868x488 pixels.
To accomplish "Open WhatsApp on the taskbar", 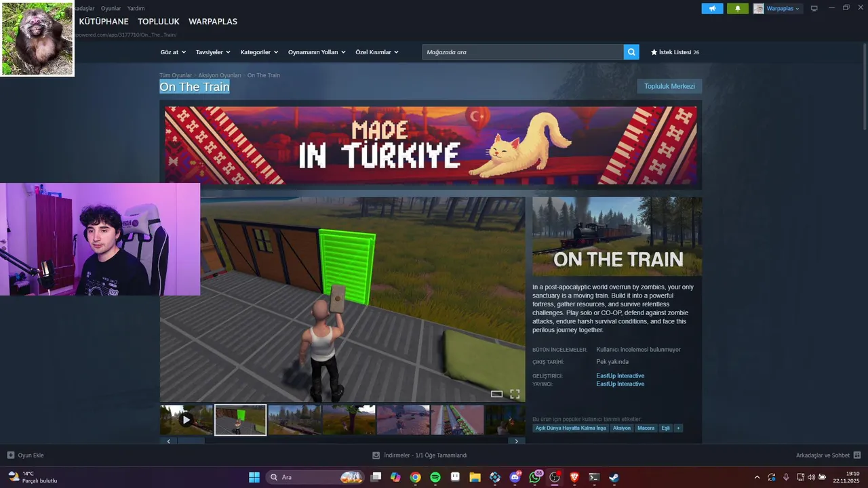I will 535,477.
